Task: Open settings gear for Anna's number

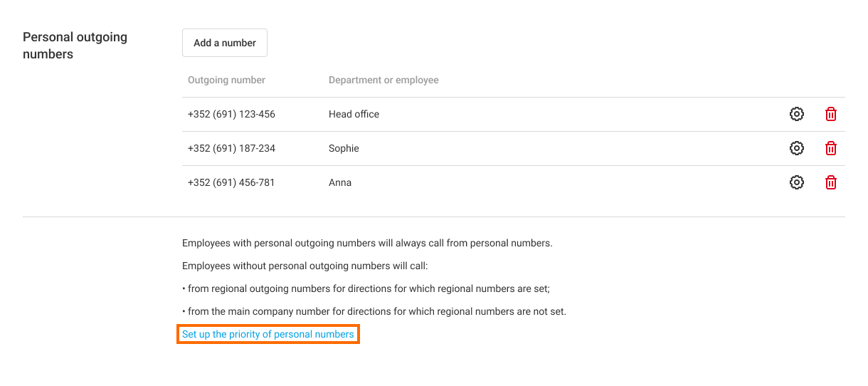Action: click(x=797, y=182)
